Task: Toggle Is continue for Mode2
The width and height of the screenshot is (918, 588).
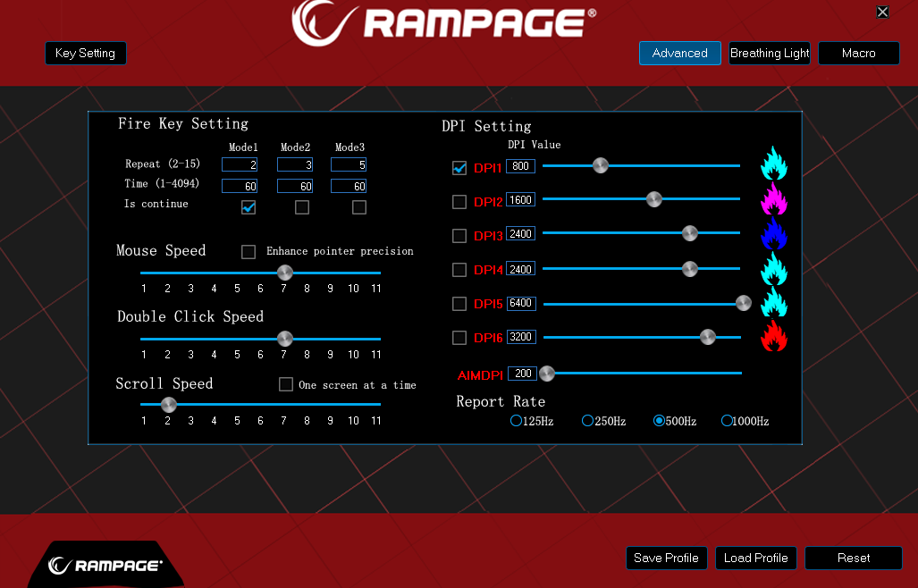Action: tap(302, 207)
